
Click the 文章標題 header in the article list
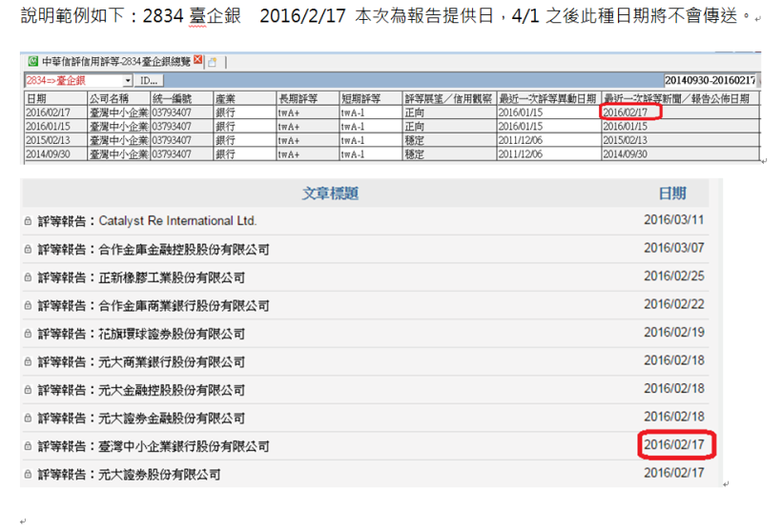coord(330,194)
